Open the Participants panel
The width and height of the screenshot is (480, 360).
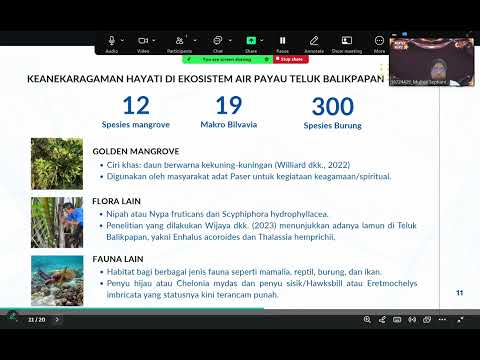point(179,41)
